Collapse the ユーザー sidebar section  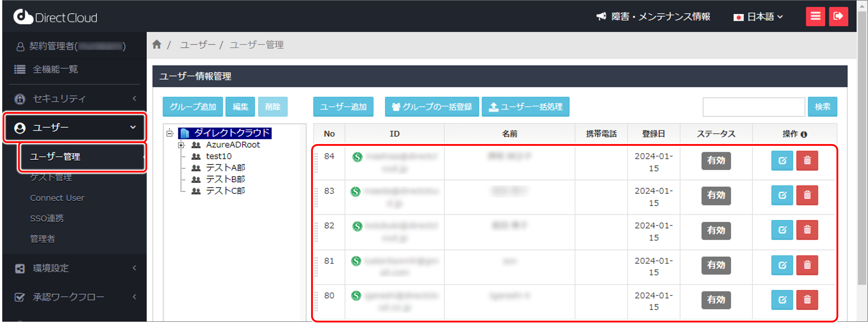click(75, 128)
